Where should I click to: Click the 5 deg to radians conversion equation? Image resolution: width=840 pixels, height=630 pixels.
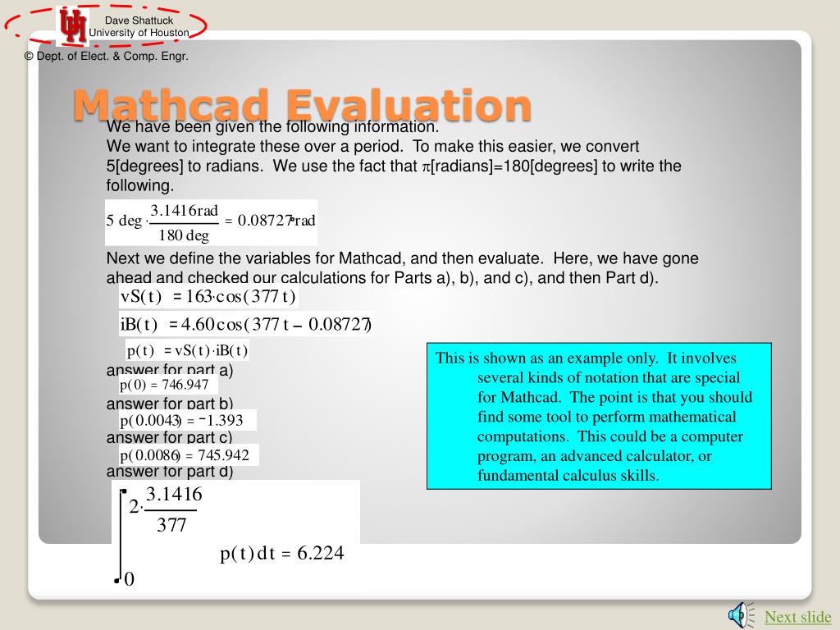click(x=211, y=222)
